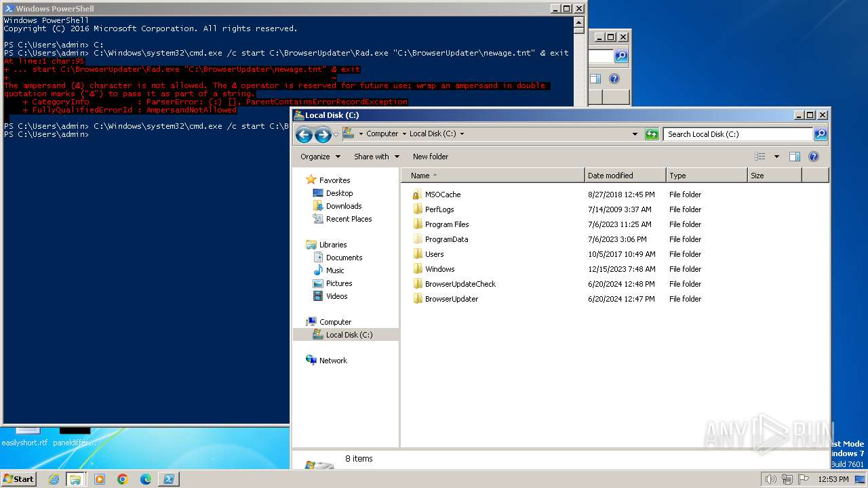
Task: Click help icon in background Explorer window
Action: 614,79
